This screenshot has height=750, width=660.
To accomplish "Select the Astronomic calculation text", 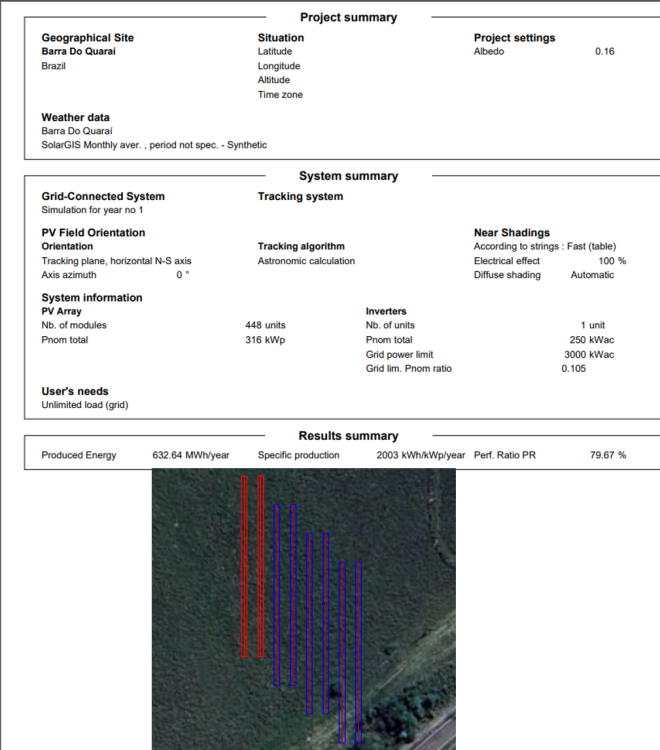I will pyautogui.click(x=306, y=261).
